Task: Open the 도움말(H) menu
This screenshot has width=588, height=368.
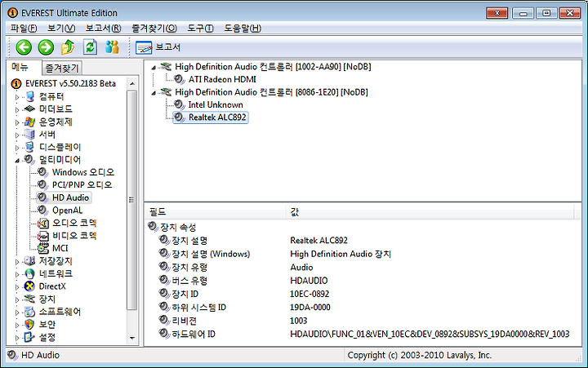Action: tap(243, 28)
